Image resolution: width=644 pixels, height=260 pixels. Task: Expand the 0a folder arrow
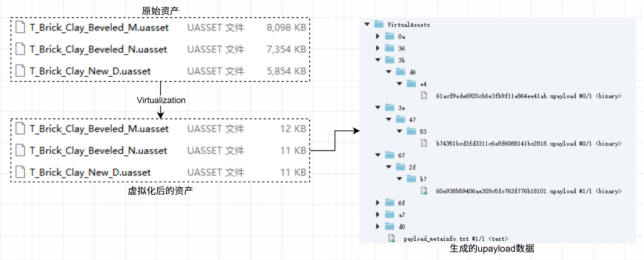pos(378,36)
